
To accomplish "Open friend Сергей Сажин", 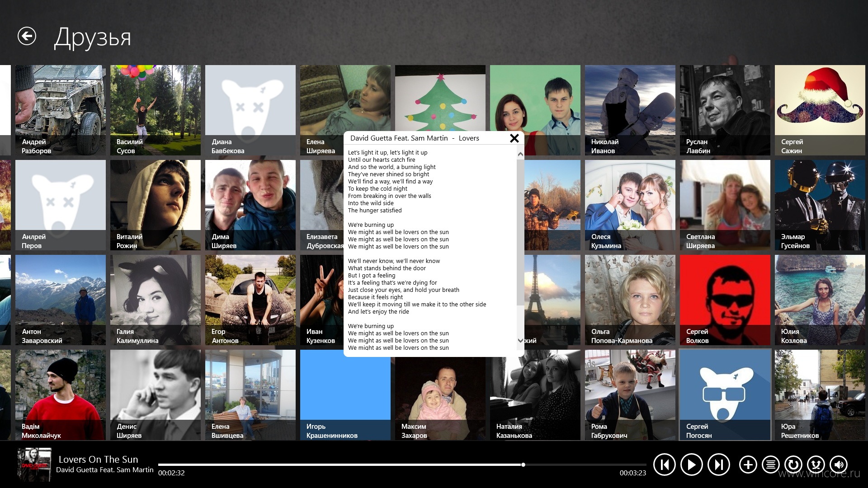I will 820,110.
